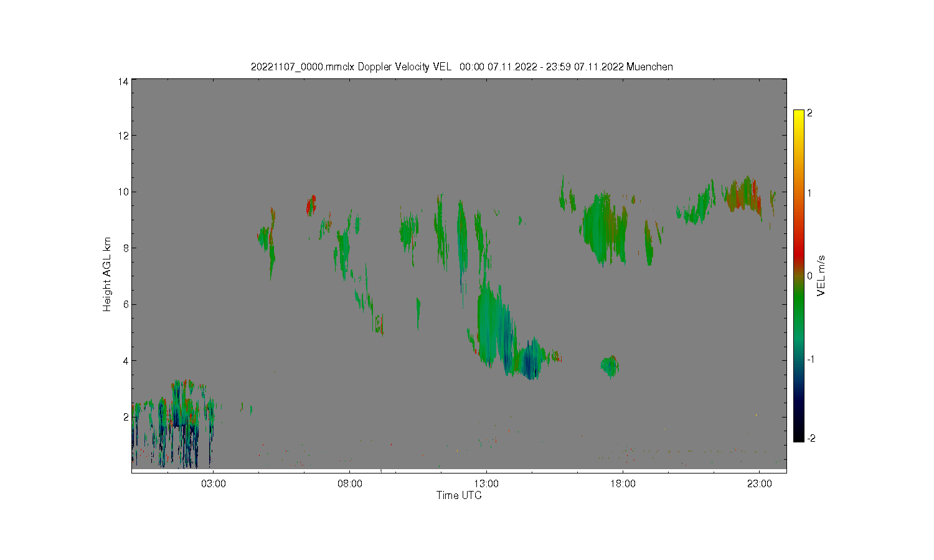Viewport: 934px width, 560px height.
Task: Click the 14 height axis tick label
Action: [x=123, y=82]
